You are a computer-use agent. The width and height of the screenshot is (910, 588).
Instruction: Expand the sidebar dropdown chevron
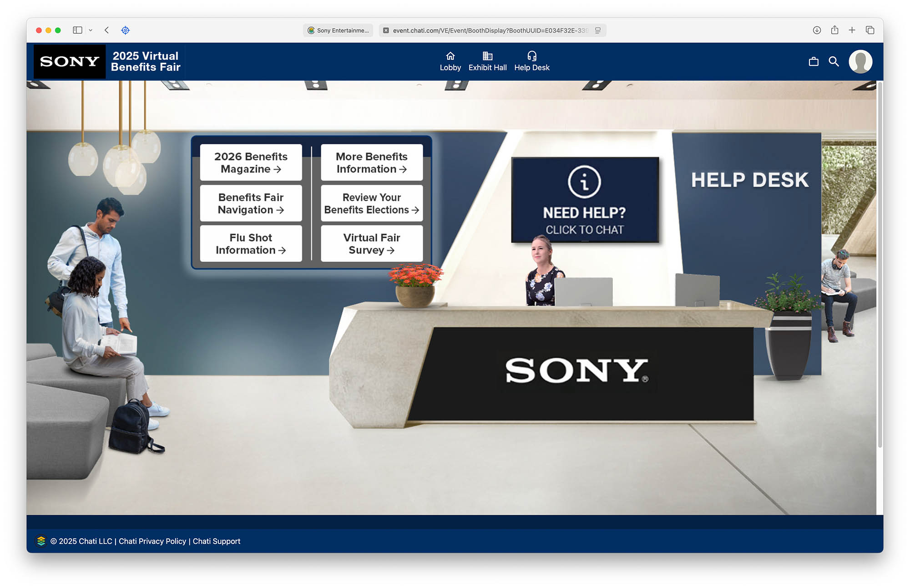click(x=91, y=30)
